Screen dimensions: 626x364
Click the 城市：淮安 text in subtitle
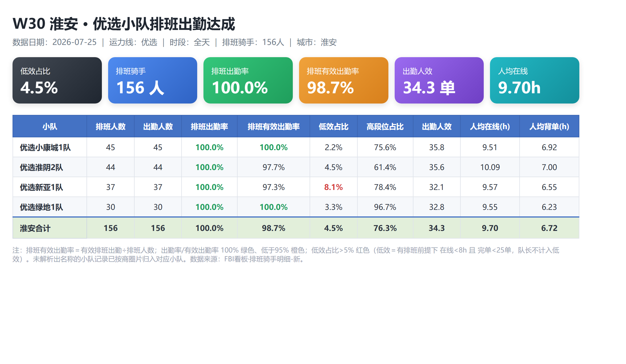(x=317, y=42)
